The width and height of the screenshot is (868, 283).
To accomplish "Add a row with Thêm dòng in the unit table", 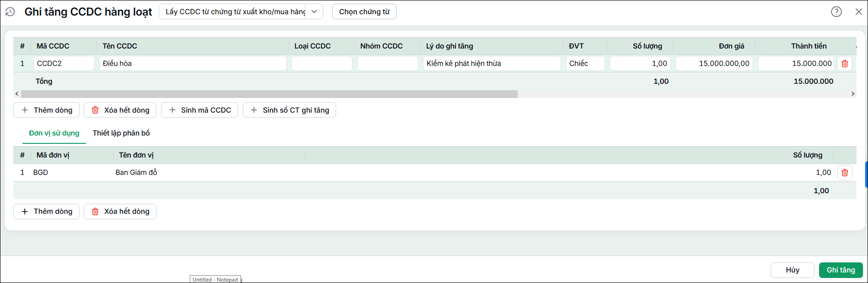I will (46, 211).
